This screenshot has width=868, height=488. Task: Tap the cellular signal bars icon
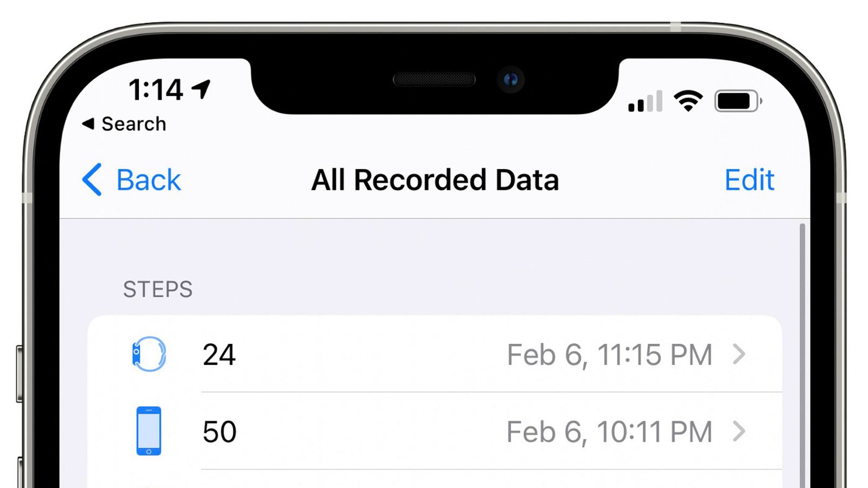tap(646, 100)
